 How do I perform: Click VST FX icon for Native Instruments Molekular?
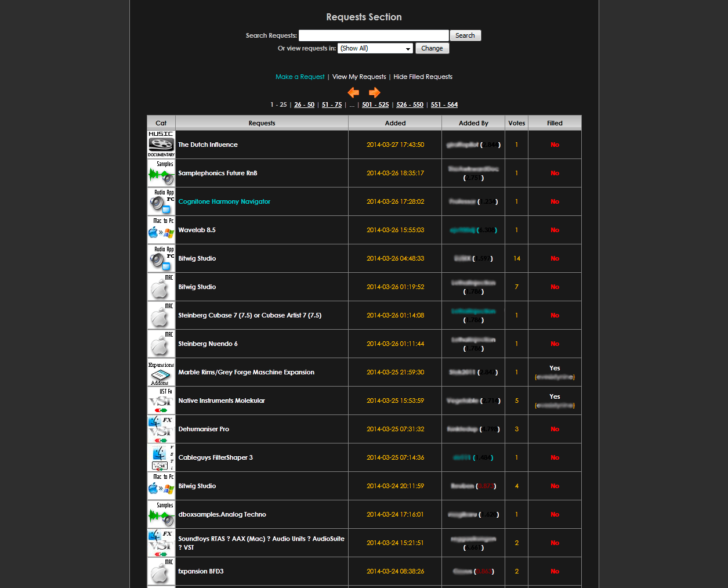tap(161, 401)
